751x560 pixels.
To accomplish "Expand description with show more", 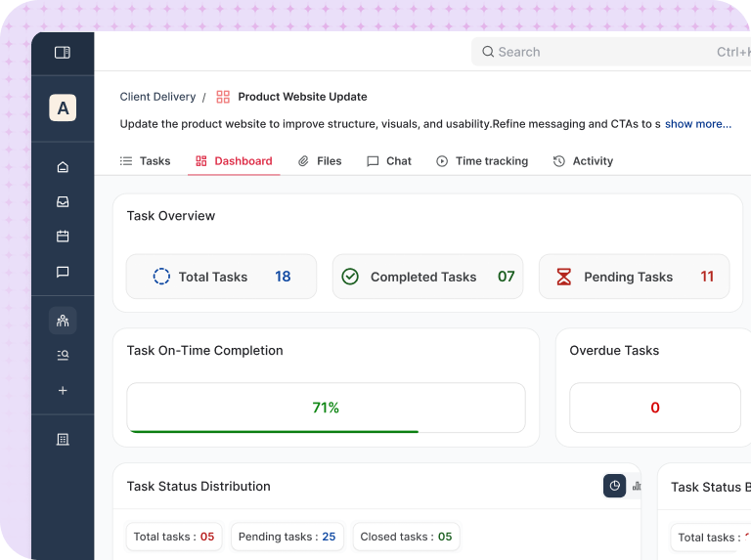I will (697, 124).
